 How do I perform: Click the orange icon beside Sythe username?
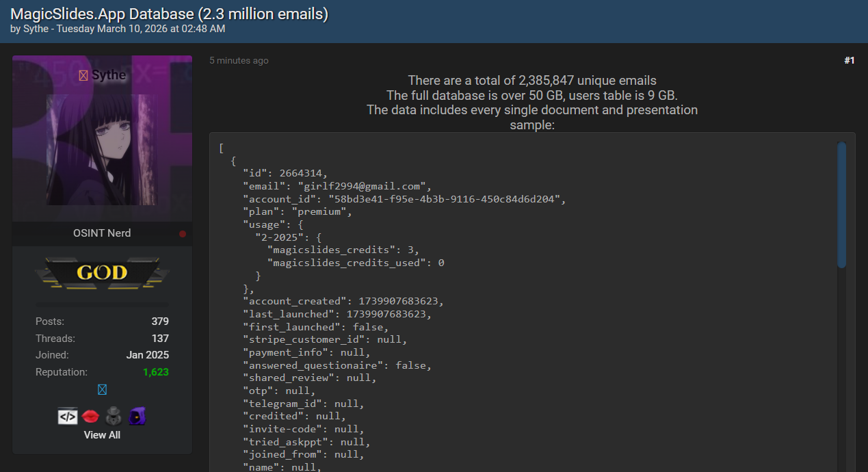click(83, 75)
